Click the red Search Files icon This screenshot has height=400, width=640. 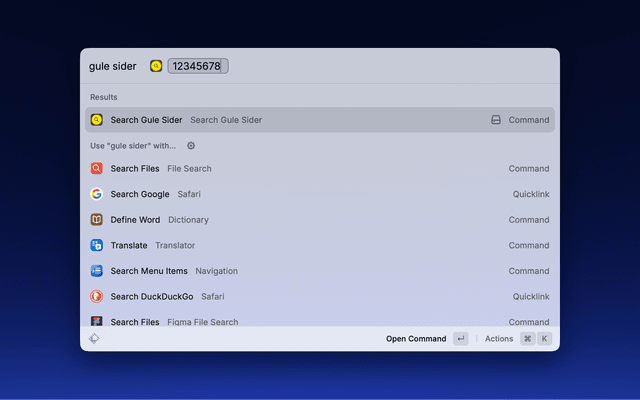[96, 169]
